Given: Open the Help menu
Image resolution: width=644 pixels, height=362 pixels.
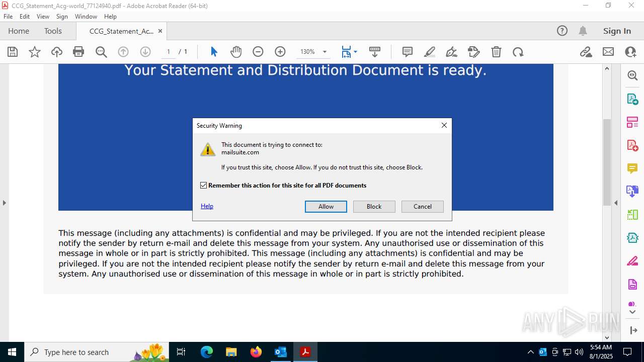Looking at the screenshot, I should 110,17.
